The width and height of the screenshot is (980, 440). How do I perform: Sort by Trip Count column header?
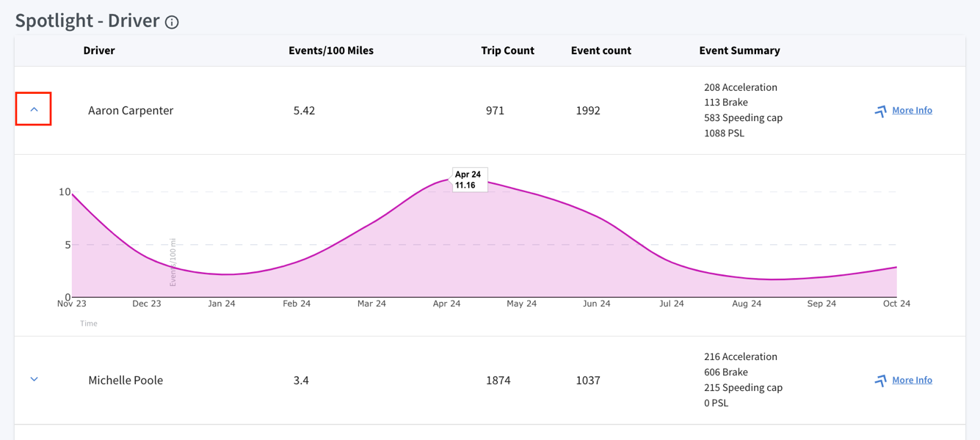pos(507,51)
